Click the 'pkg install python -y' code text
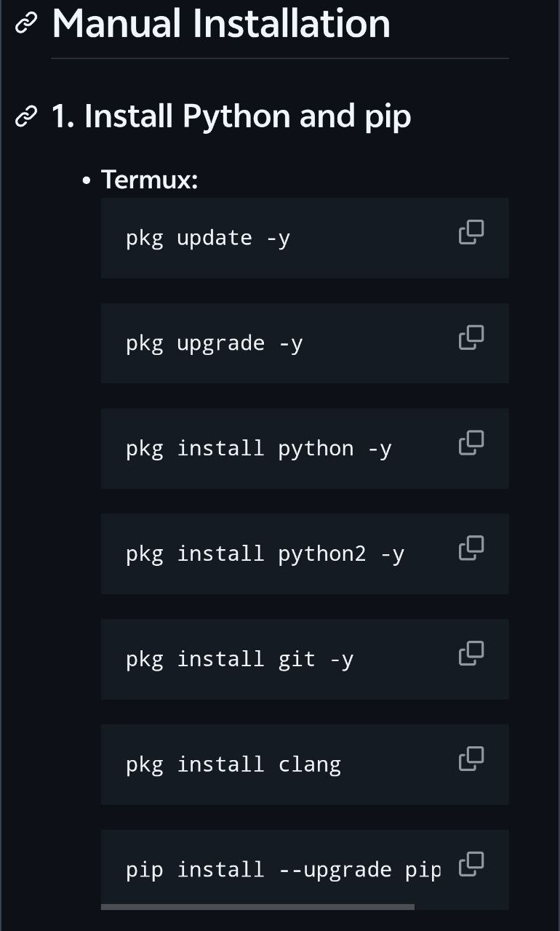Image resolution: width=560 pixels, height=931 pixels. click(x=258, y=449)
